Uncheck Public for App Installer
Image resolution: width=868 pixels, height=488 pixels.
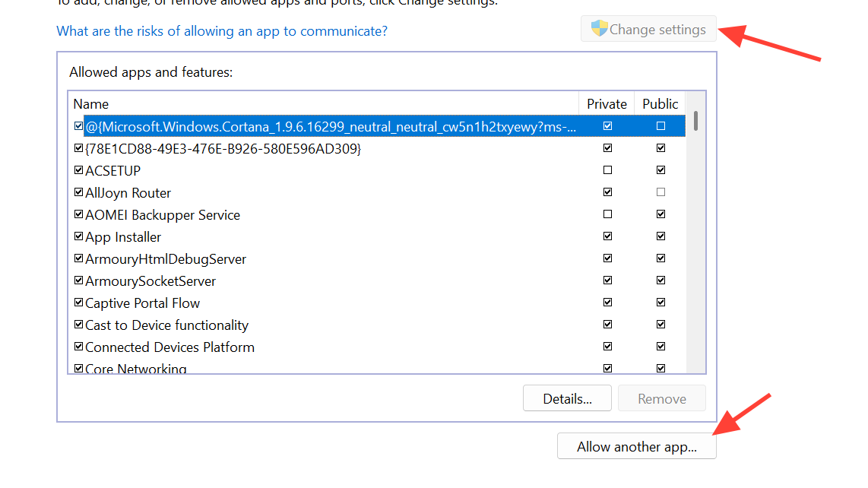click(661, 236)
